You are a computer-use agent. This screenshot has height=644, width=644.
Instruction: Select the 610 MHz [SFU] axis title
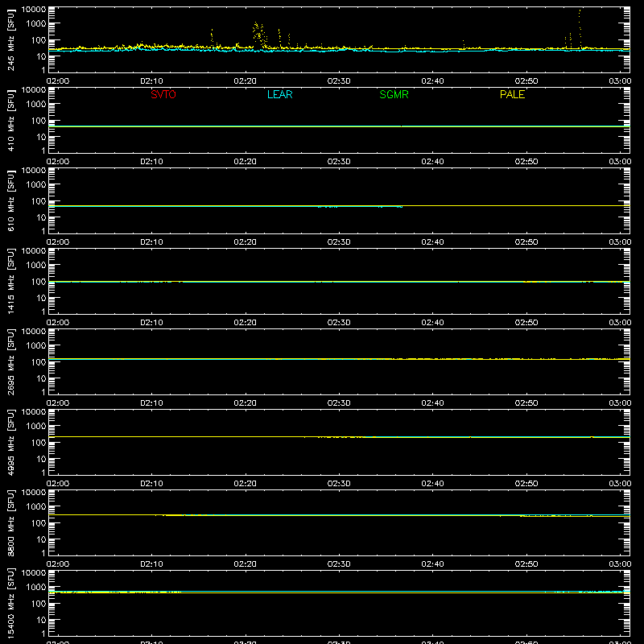tap(10, 200)
